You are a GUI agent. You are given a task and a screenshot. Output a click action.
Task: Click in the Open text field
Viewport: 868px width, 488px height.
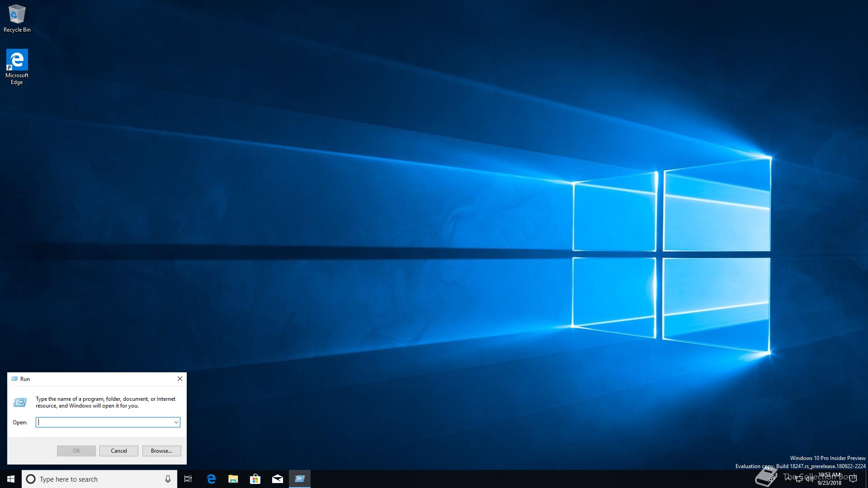coord(104,422)
